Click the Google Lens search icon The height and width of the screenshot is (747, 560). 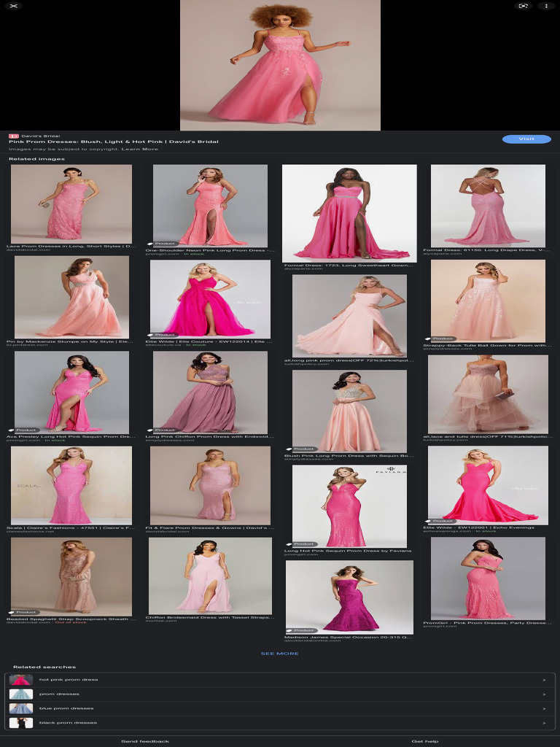(x=523, y=6)
